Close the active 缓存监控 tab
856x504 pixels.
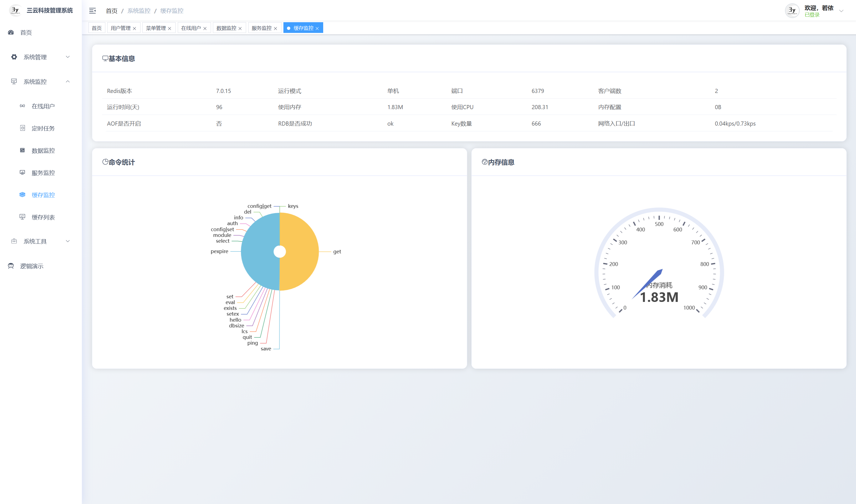point(317,29)
